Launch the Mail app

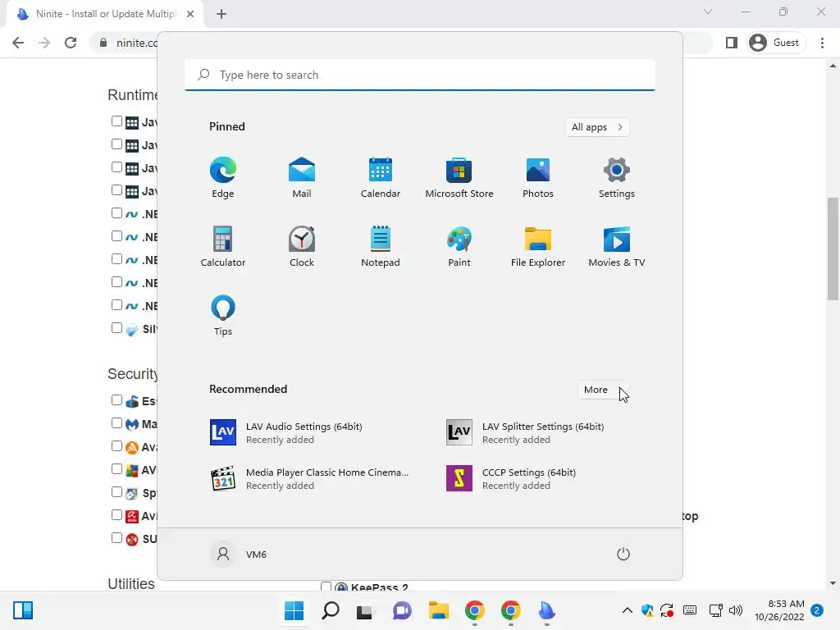[x=302, y=178]
